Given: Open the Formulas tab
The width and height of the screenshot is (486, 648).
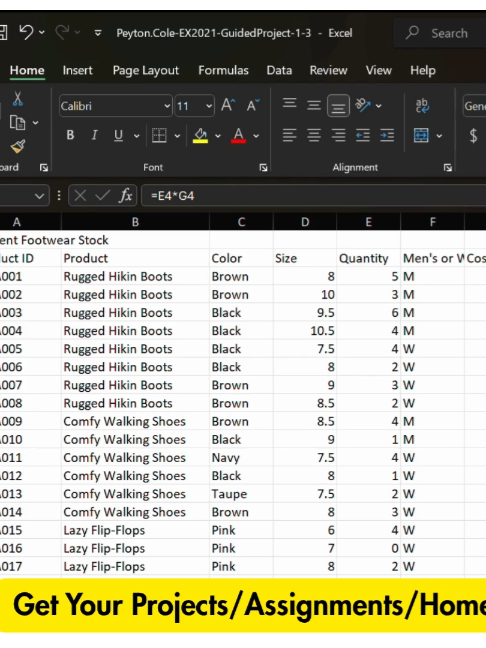Looking at the screenshot, I should pos(224,70).
